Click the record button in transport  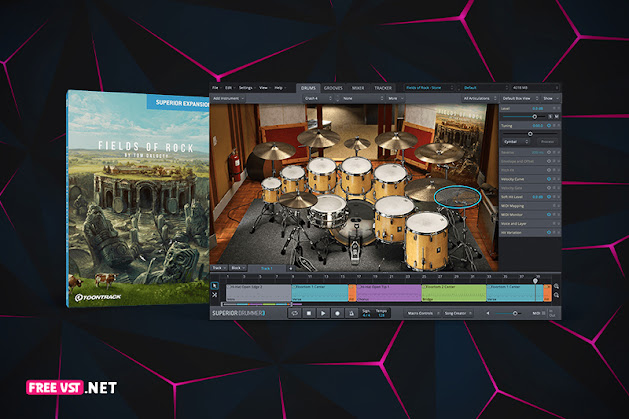point(337,313)
